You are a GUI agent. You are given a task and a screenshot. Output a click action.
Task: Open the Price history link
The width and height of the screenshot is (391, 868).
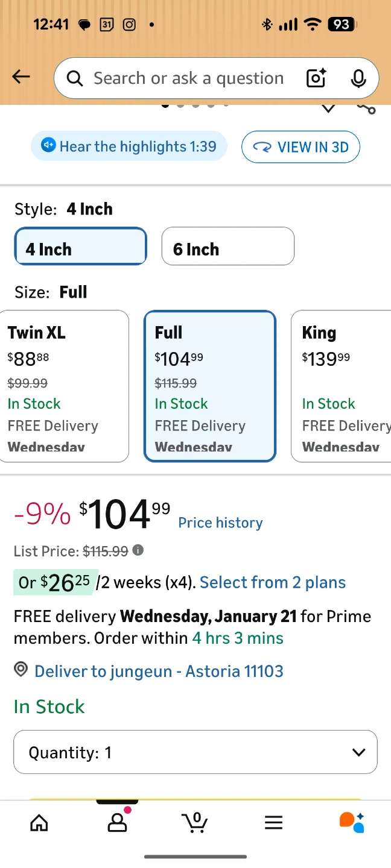220,523
